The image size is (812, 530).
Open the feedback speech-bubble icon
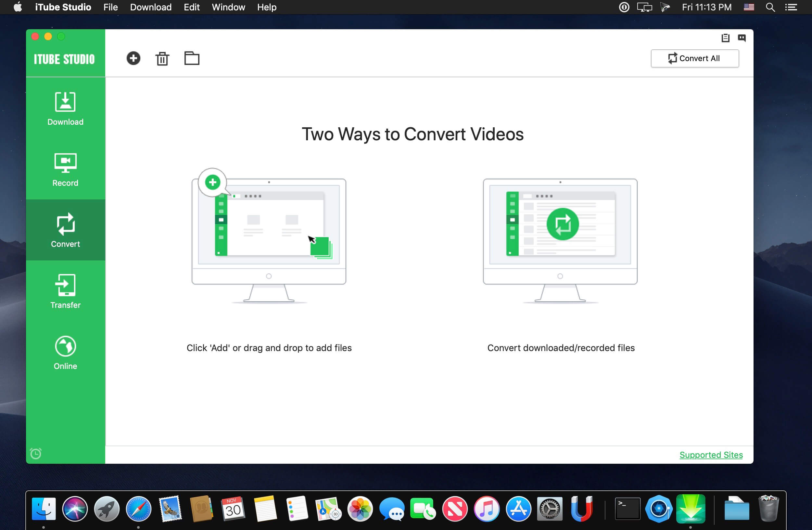[742, 38]
